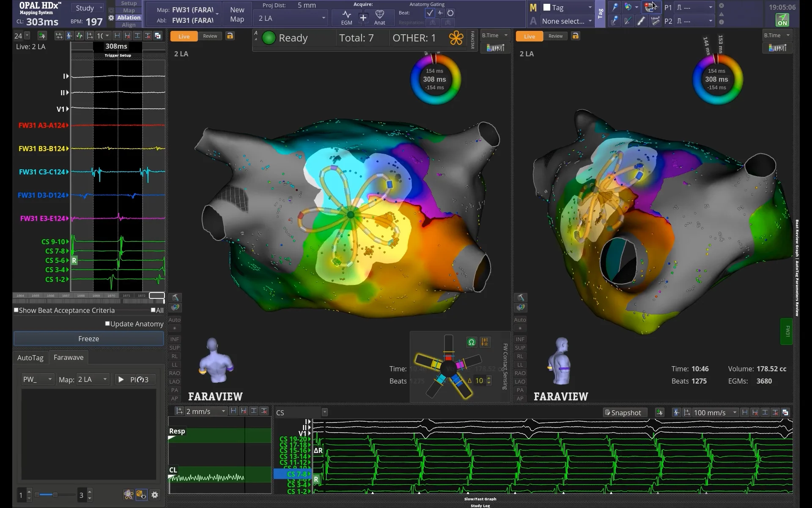
Task: Toggle the lock icon on left map view
Action: (x=230, y=36)
